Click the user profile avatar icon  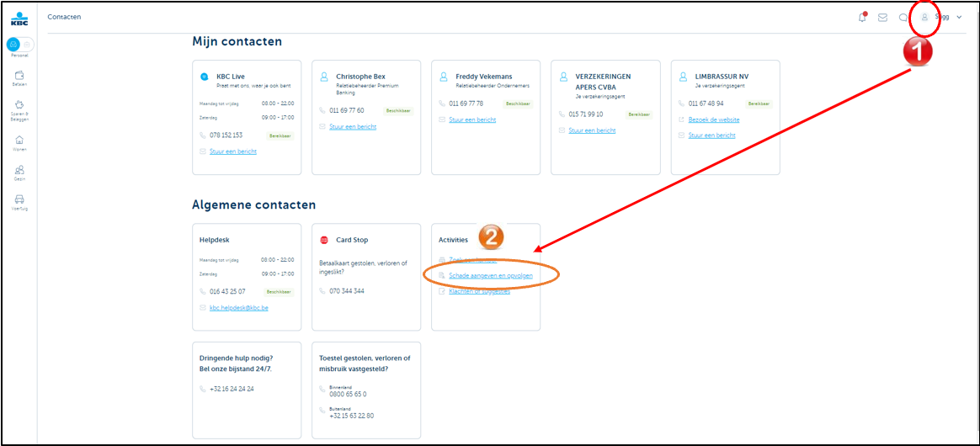tap(924, 17)
